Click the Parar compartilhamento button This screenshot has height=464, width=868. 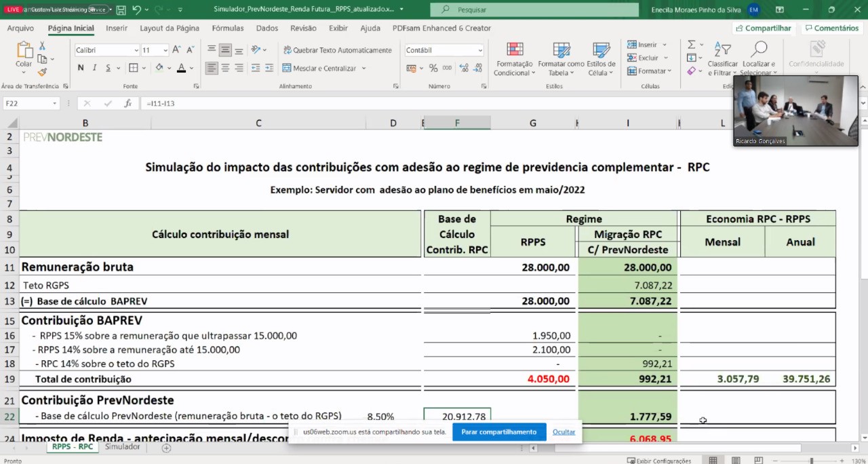tap(498, 432)
